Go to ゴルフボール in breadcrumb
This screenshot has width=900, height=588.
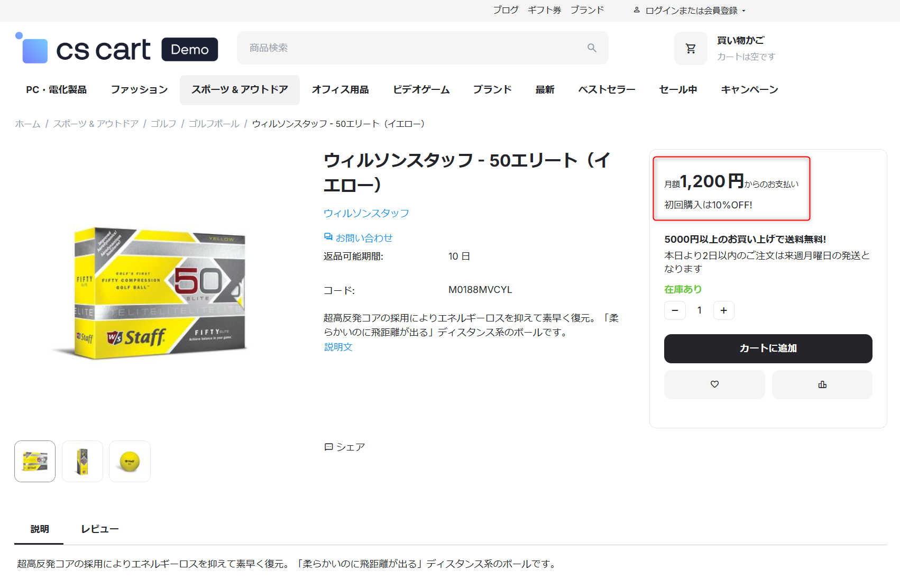(214, 124)
